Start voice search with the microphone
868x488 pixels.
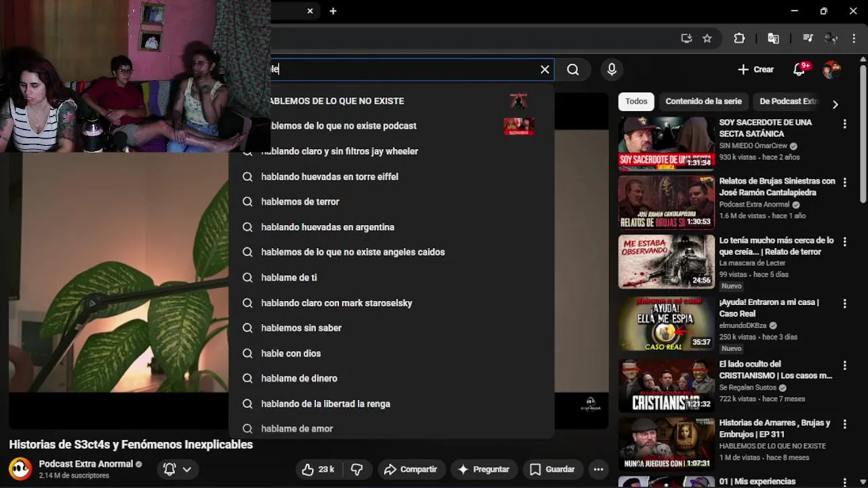click(612, 69)
